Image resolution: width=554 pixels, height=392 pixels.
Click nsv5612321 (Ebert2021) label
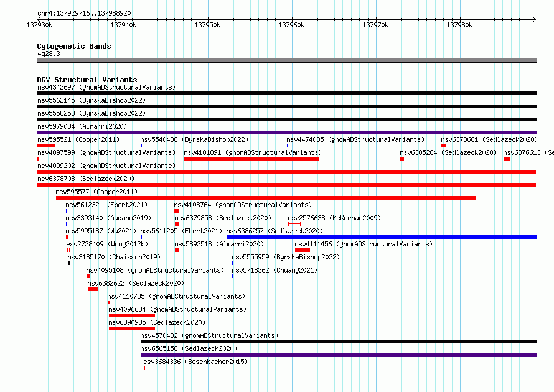[106, 205]
